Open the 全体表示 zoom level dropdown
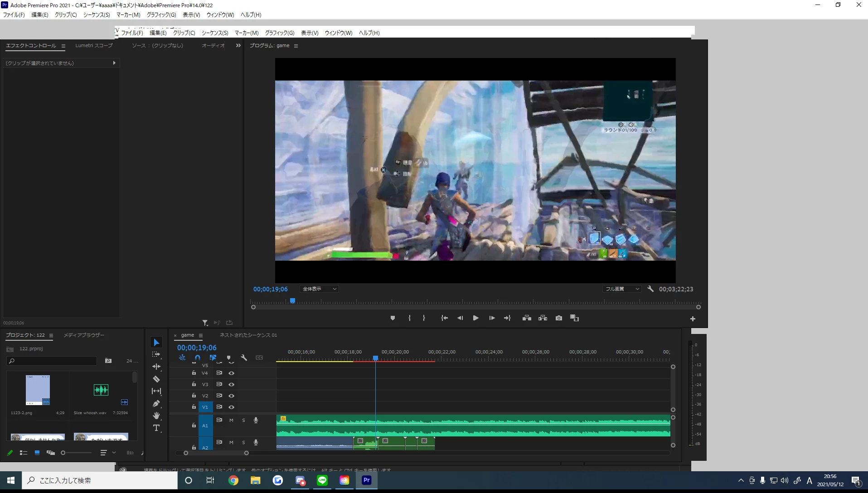 tap(319, 289)
